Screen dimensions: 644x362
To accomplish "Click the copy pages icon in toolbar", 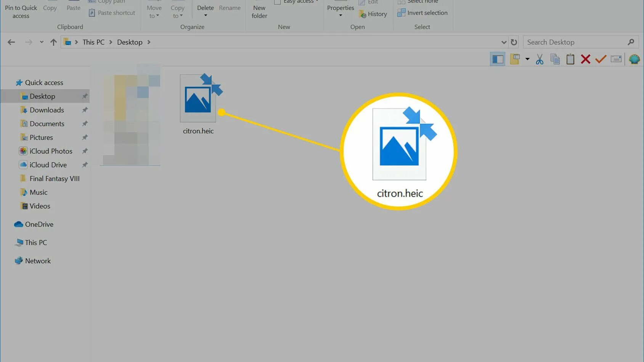I will [555, 59].
